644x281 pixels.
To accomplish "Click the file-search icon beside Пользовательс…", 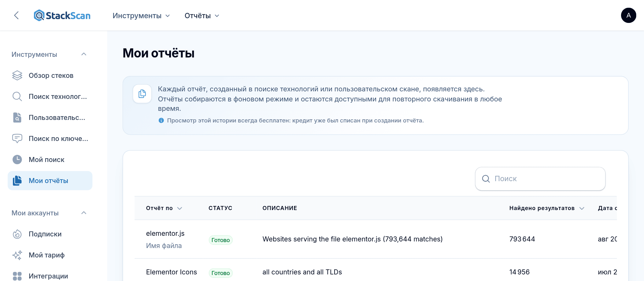I will point(17,117).
